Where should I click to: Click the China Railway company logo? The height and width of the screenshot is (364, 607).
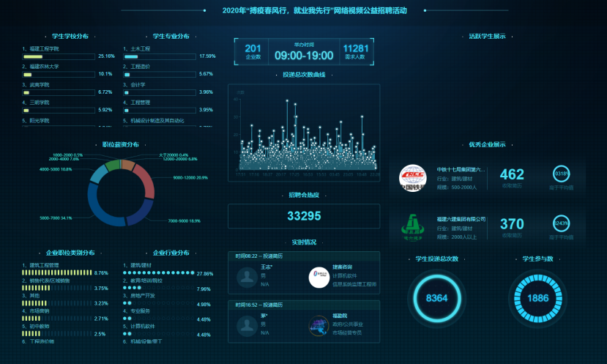(412, 177)
